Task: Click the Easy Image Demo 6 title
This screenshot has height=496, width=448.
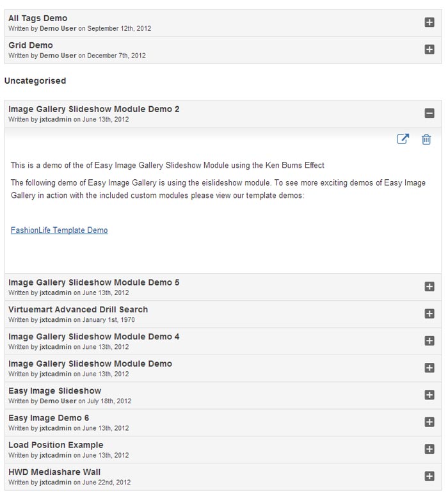Action: coord(49,418)
